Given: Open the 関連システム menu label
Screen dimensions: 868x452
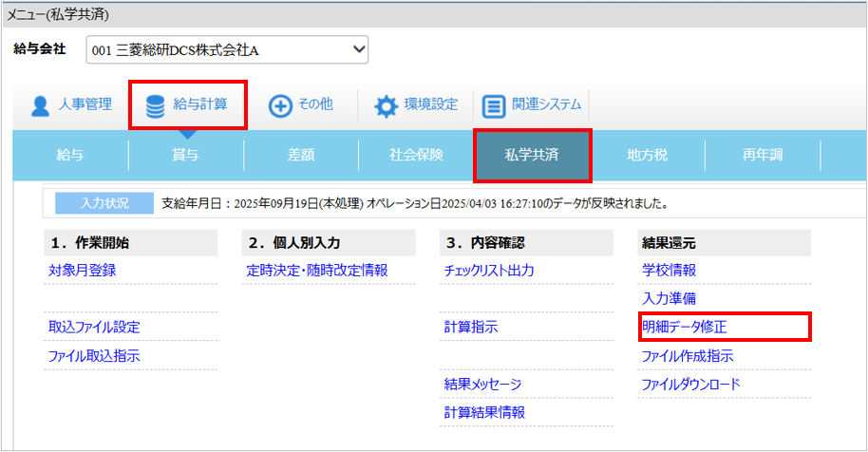Looking at the screenshot, I should [x=546, y=104].
